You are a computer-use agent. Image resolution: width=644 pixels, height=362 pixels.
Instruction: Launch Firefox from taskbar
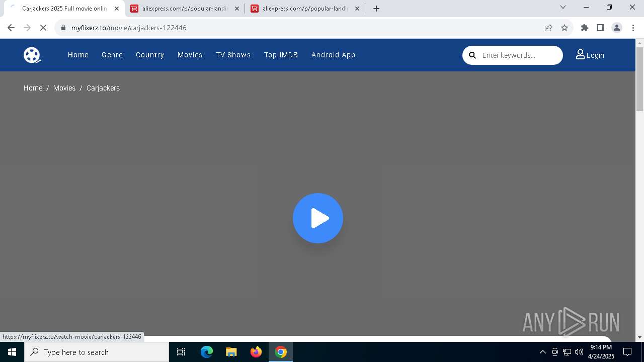(256, 352)
